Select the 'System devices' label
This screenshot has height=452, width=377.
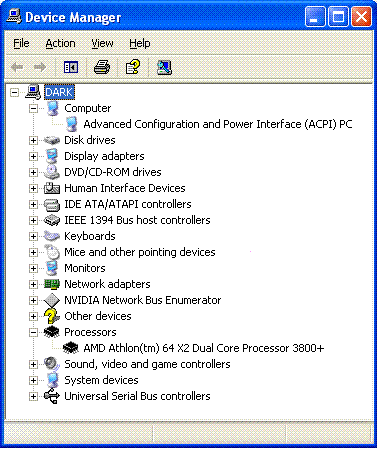click(101, 380)
